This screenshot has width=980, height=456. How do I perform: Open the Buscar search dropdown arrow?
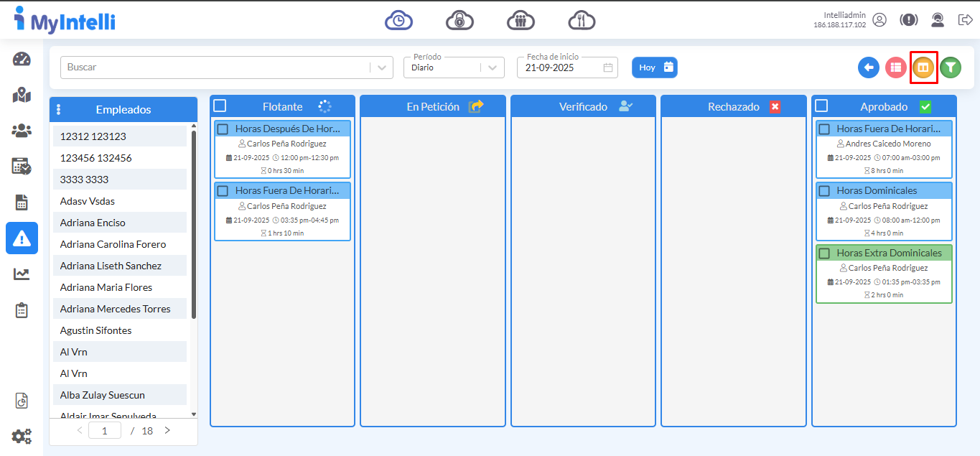tap(381, 68)
